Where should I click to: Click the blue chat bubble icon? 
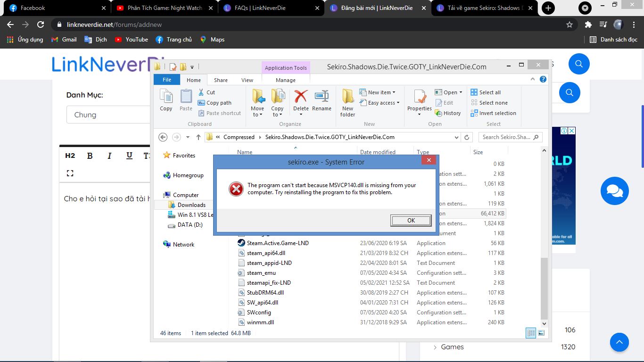pyautogui.click(x=614, y=191)
